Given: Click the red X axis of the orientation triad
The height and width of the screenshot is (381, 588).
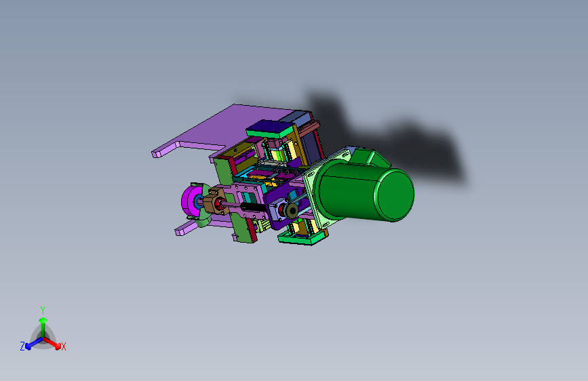Looking at the screenshot, I should tap(52, 343).
